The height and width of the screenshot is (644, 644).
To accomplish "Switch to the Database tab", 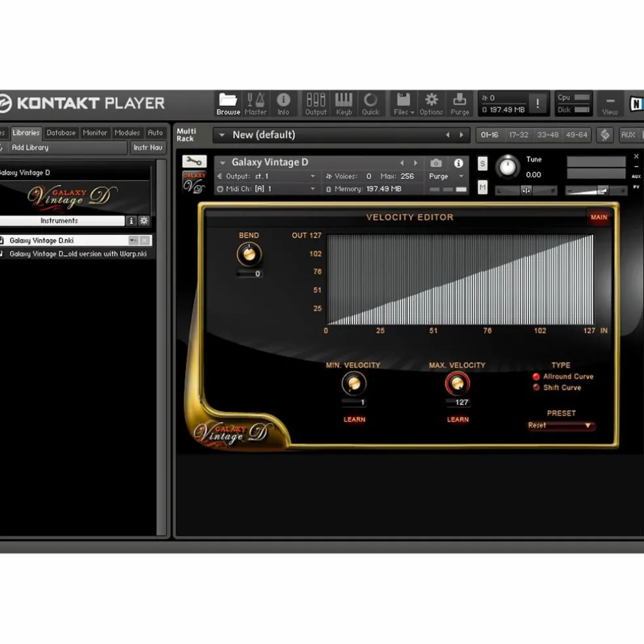I will pyautogui.click(x=61, y=133).
